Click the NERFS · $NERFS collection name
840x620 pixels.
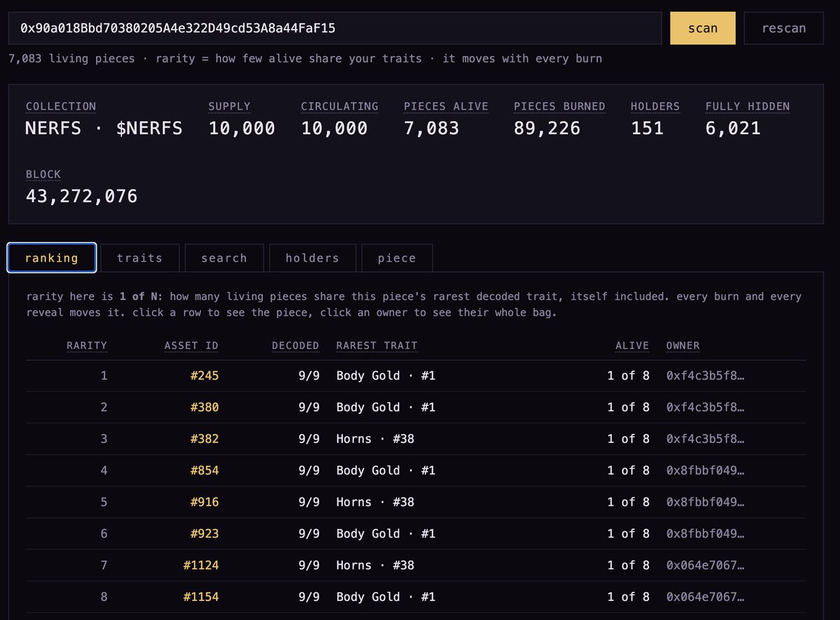[x=104, y=128]
